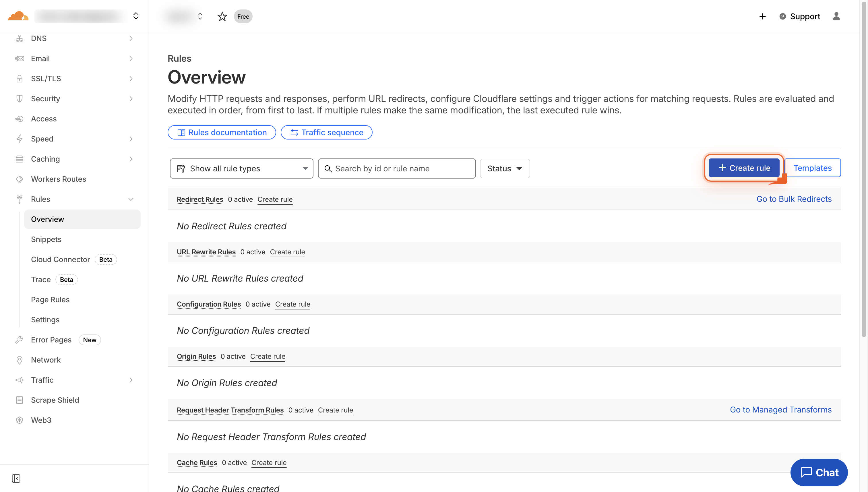The height and width of the screenshot is (492, 868).
Task: Collapse the Rules section chevron
Action: coord(131,199)
